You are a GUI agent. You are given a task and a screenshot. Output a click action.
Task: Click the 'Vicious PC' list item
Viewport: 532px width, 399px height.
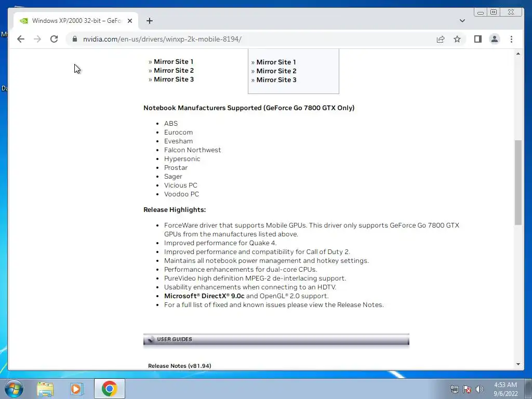180,185
